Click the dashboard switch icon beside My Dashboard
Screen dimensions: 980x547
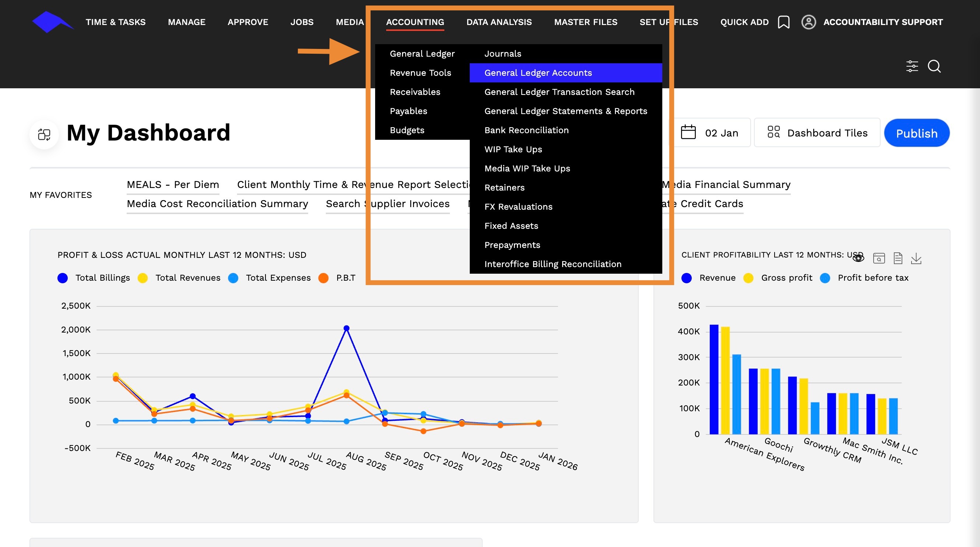44,134
